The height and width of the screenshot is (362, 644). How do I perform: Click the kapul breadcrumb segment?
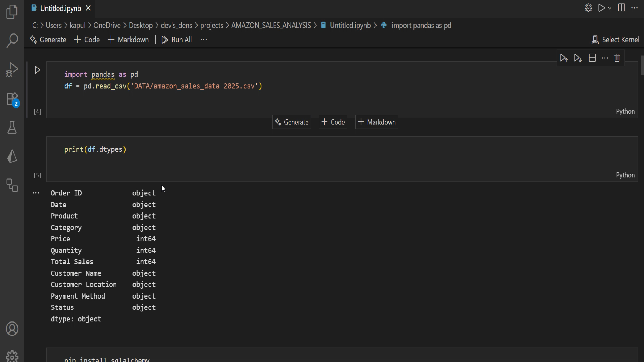pos(77,25)
